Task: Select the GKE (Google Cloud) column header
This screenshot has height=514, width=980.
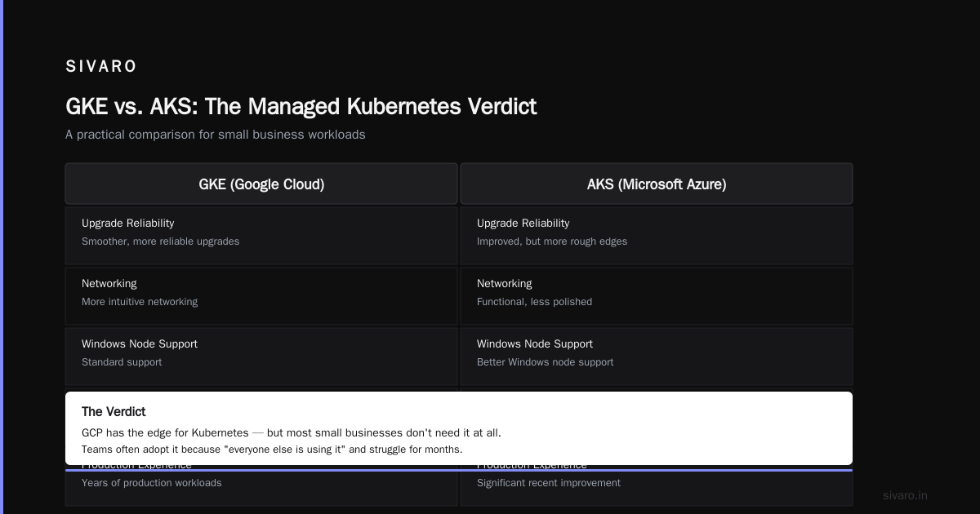Action: (261, 184)
